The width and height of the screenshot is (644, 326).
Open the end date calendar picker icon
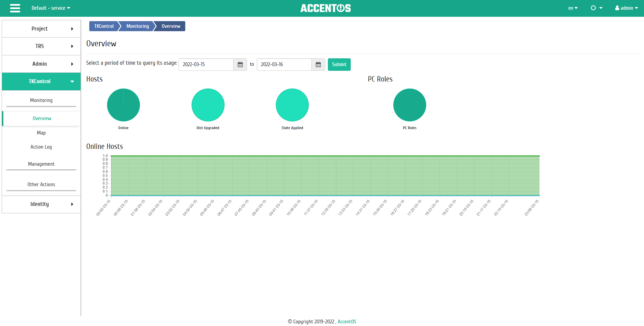point(318,64)
